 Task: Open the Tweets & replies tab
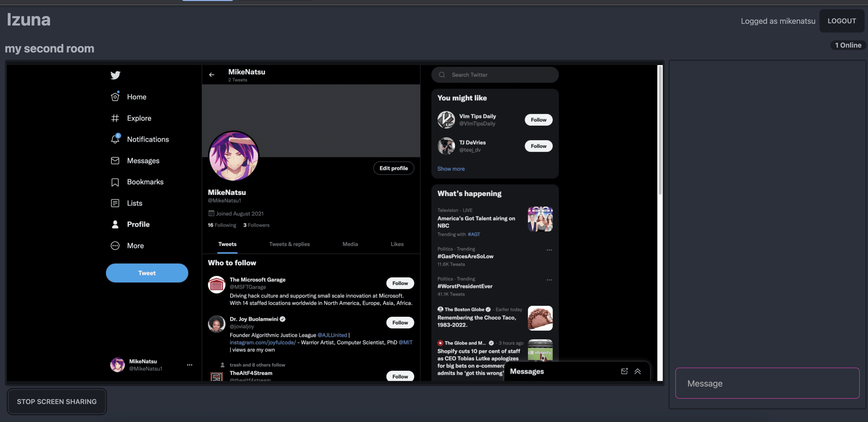coord(289,244)
